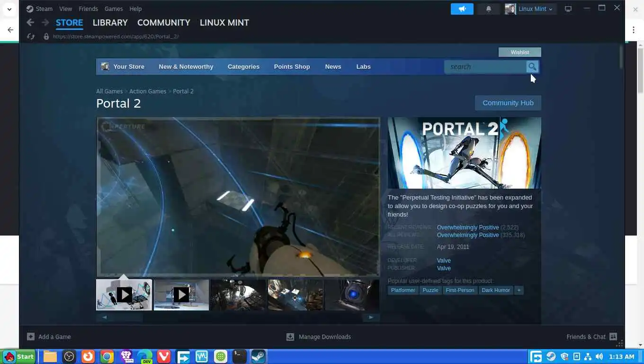Click the Action Games breadcrumb
The width and height of the screenshot is (644, 364).
click(x=148, y=91)
